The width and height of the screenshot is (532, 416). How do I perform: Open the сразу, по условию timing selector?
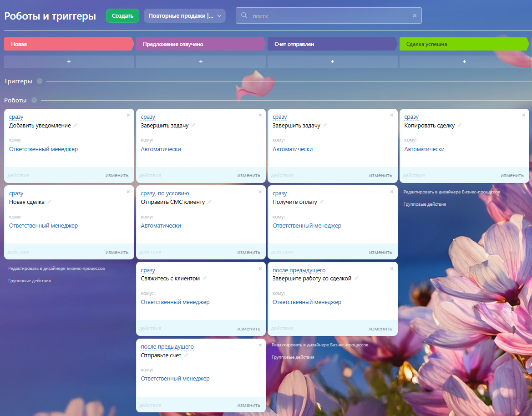(x=165, y=193)
